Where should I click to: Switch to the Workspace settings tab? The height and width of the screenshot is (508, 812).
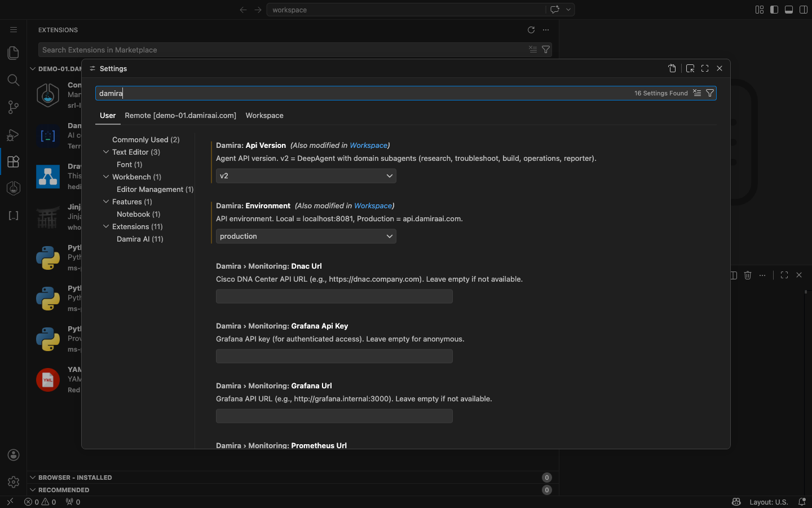(264, 115)
